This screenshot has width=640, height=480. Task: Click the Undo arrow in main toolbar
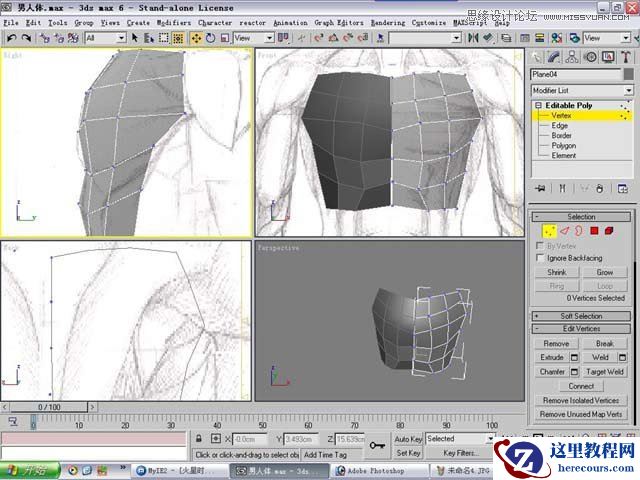click(x=11, y=38)
